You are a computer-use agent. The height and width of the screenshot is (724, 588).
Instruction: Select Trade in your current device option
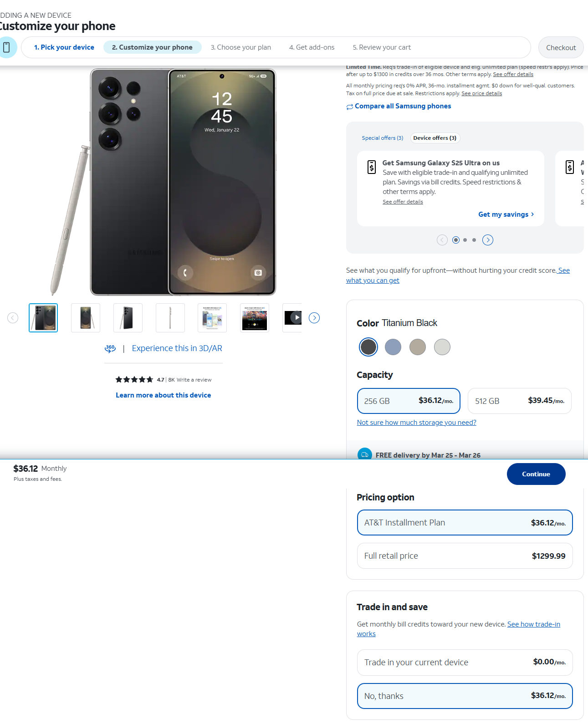tap(465, 662)
